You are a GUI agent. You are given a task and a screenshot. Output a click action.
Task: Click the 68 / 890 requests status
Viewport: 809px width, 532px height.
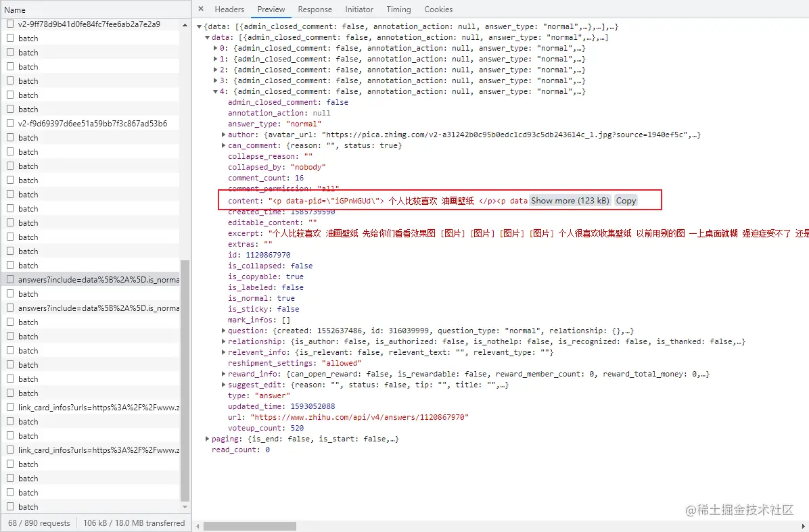pyautogui.click(x=39, y=523)
